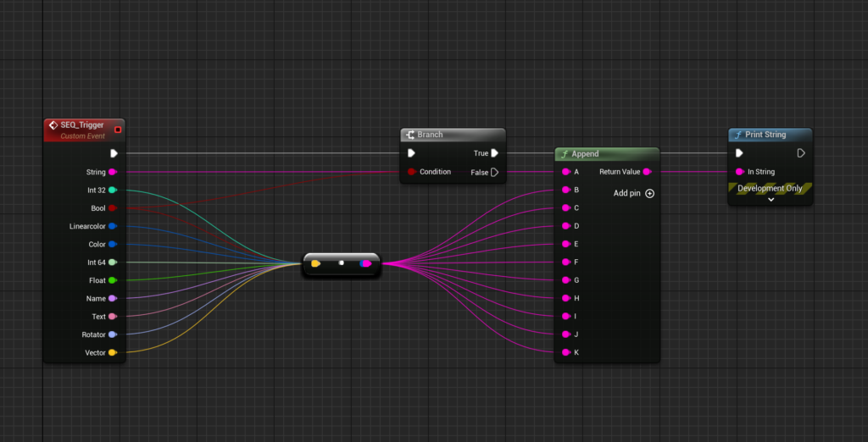The image size is (868, 442).
Task: Click the Int 32 output pin
Action: [113, 190]
